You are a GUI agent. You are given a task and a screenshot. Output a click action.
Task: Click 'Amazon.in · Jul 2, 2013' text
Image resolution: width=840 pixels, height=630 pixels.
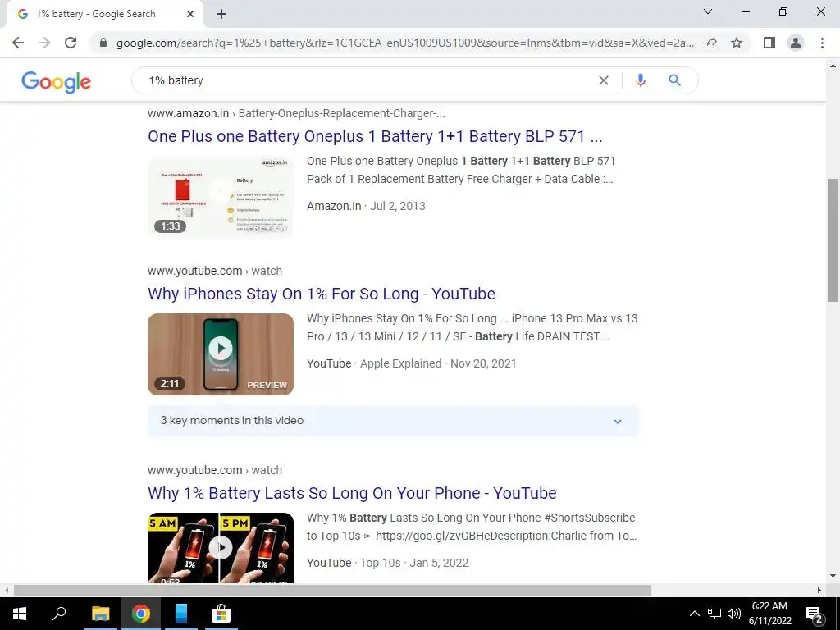pyautogui.click(x=366, y=206)
